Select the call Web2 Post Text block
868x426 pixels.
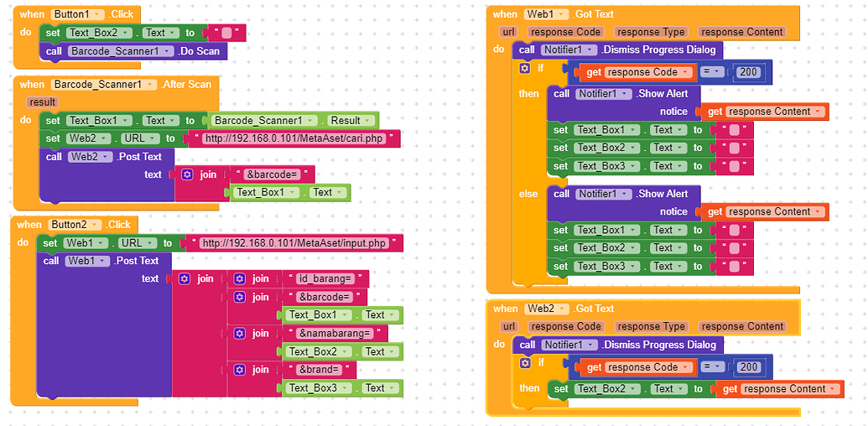[x=54, y=157]
